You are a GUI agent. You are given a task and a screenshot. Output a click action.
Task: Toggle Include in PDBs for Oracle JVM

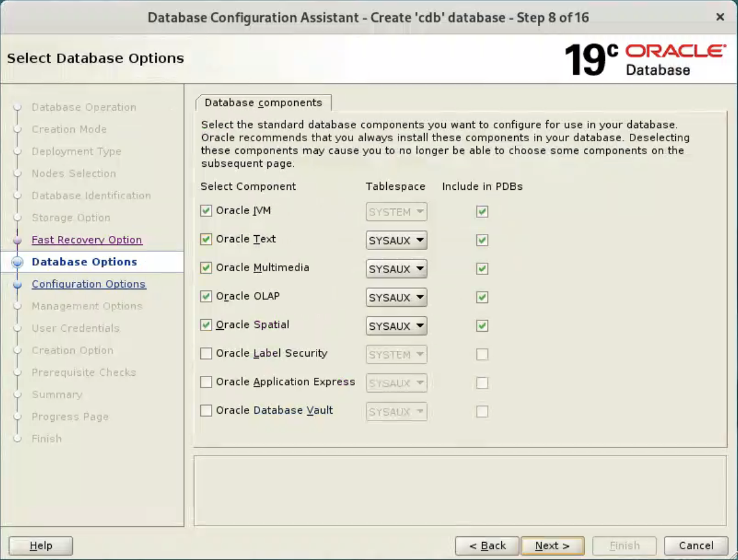click(482, 212)
